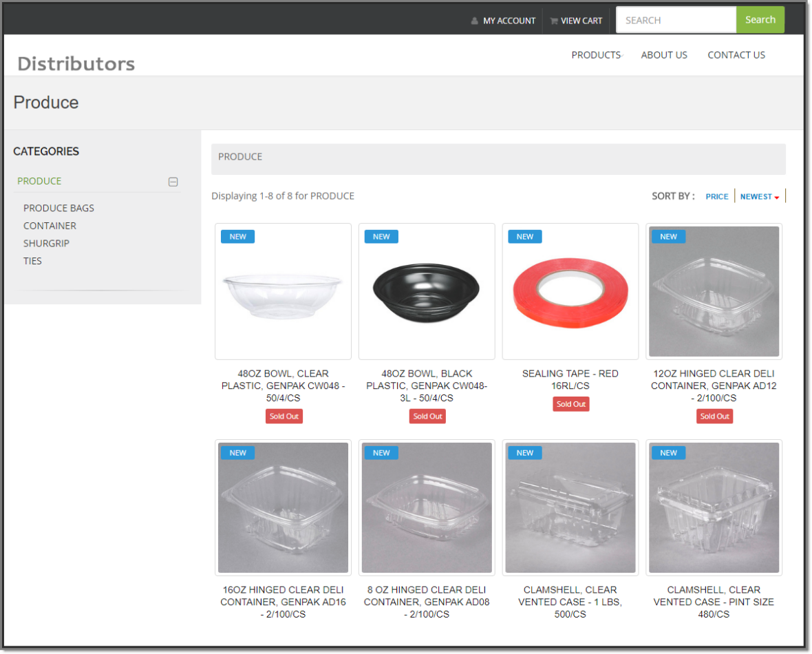Screen dimensions: 812x654
Task: Open PRODUCE BAGS subcategory
Action: coord(58,208)
